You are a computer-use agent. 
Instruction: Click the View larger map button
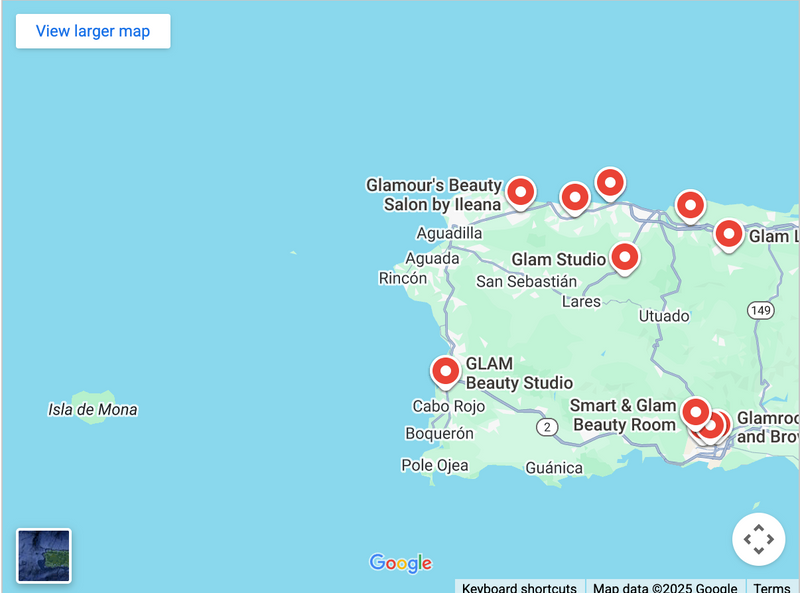93,31
